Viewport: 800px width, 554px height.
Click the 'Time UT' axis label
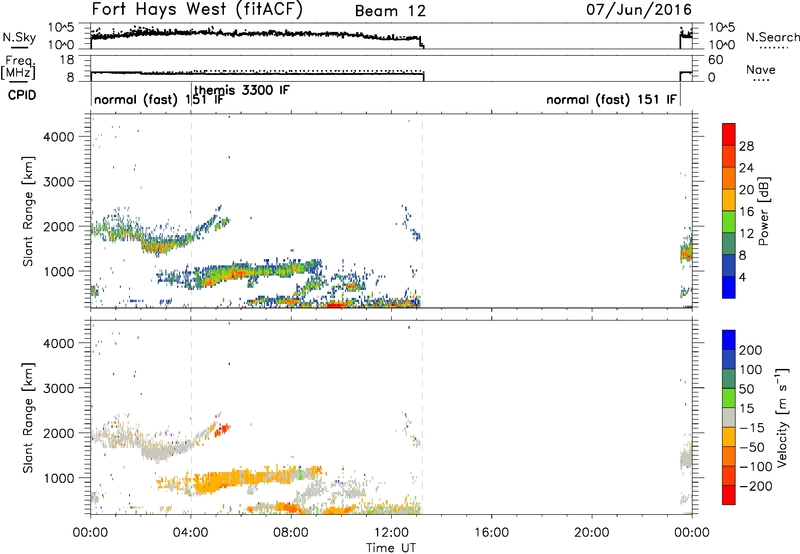[391, 548]
